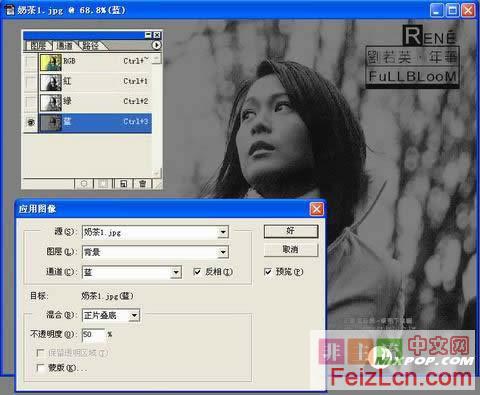Click the document window icon in title bar
The image size is (480, 395).
click(x=10, y=10)
